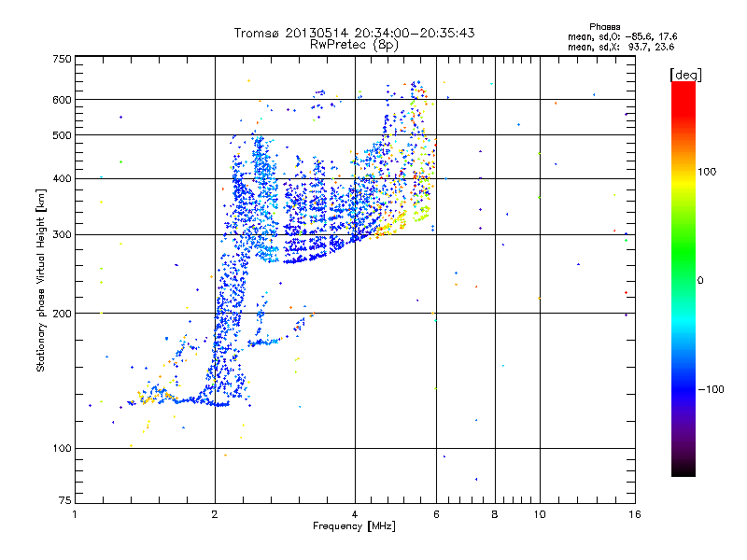
Task: Click 'Stationary phase Virtual Height [km]' y-axis label
Action: [x=41, y=280]
